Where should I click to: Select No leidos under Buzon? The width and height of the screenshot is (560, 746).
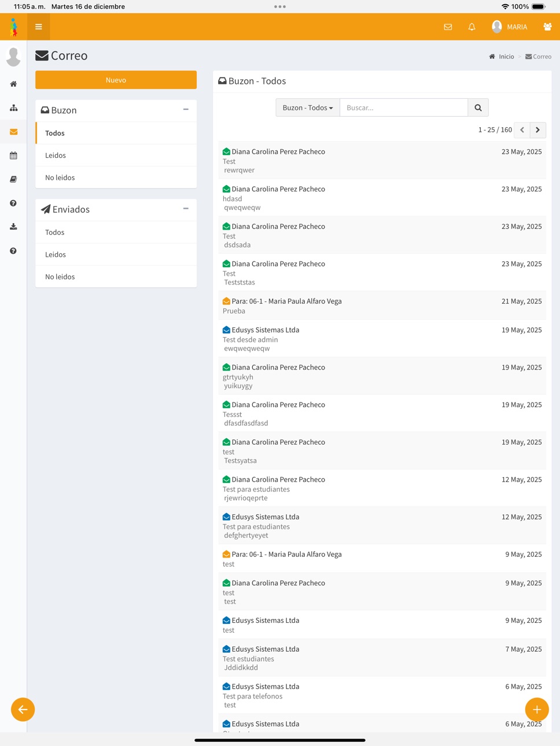point(116,178)
